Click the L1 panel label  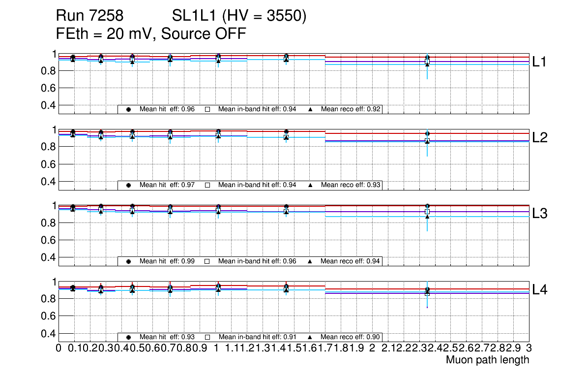coord(540,62)
